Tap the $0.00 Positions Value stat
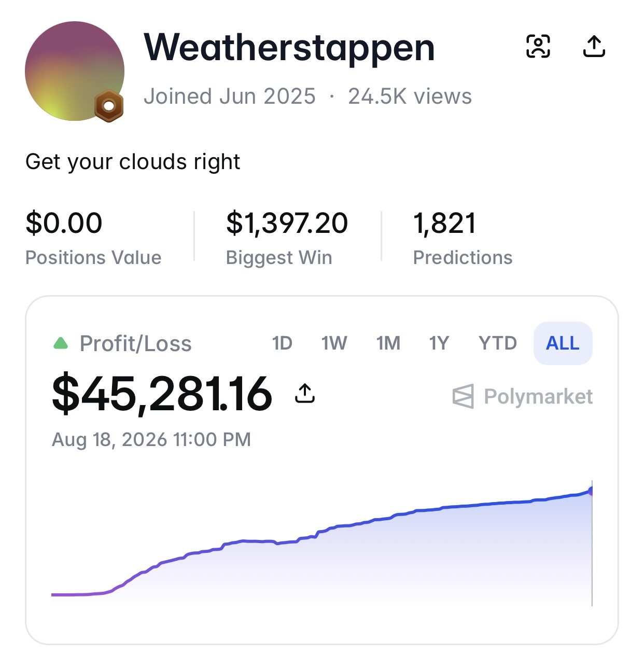The width and height of the screenshot is (644, 653). click(93, 238)
